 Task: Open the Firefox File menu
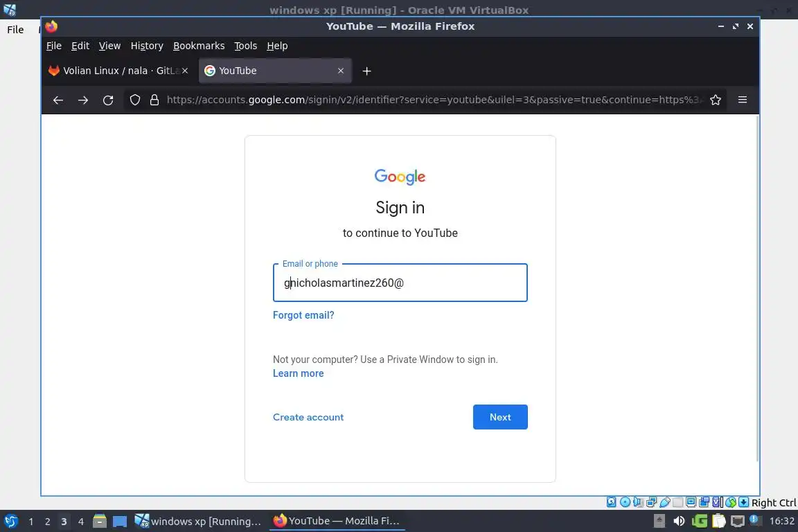(54, 46)
